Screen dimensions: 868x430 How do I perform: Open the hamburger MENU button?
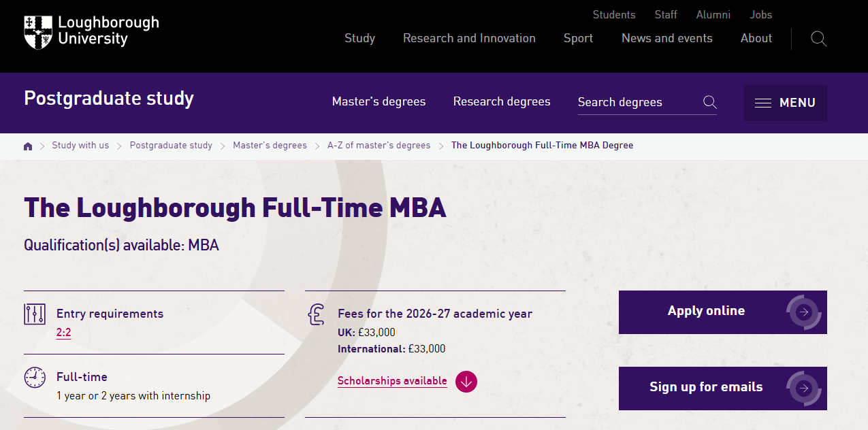coord(785,103)
